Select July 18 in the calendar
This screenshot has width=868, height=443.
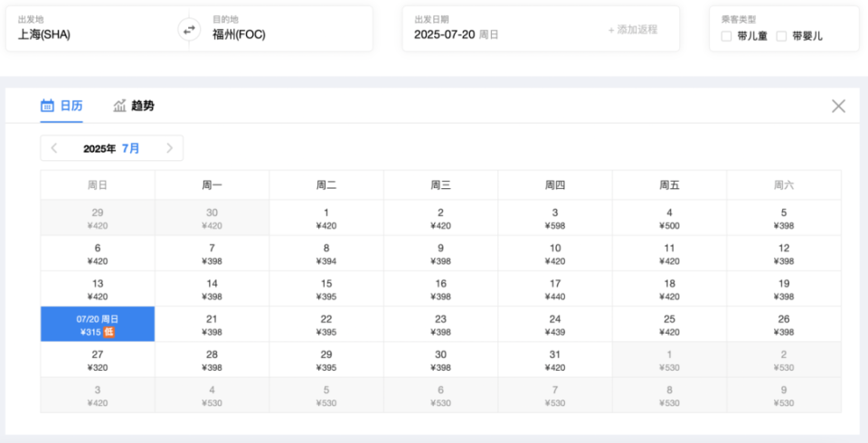669,288
